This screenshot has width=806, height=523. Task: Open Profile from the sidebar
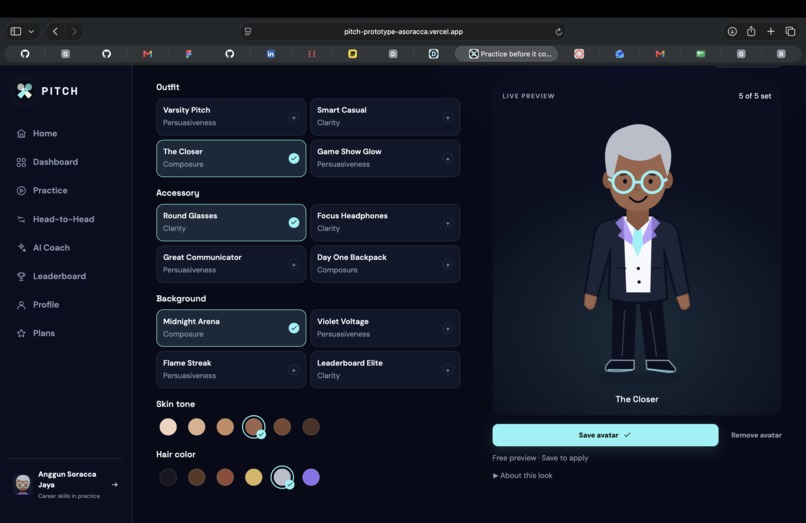point(38,304)
